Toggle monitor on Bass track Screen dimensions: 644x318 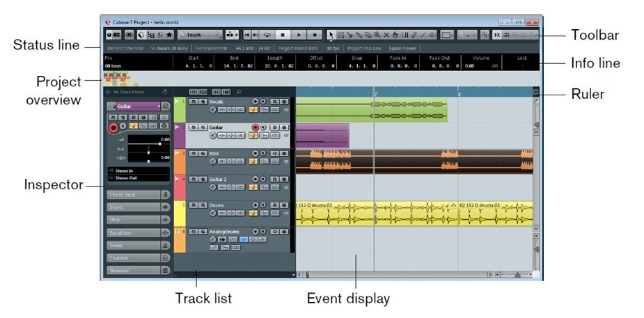click(x=263, y=153)
